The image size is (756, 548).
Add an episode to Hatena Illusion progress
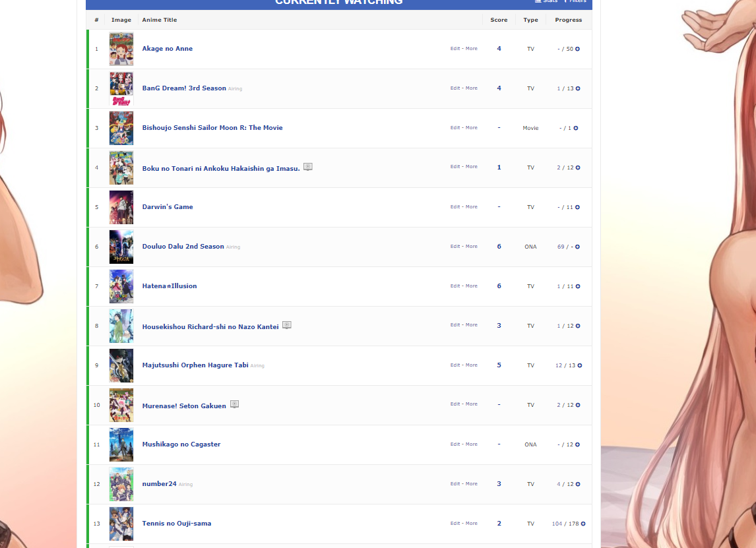pos(578,286)
